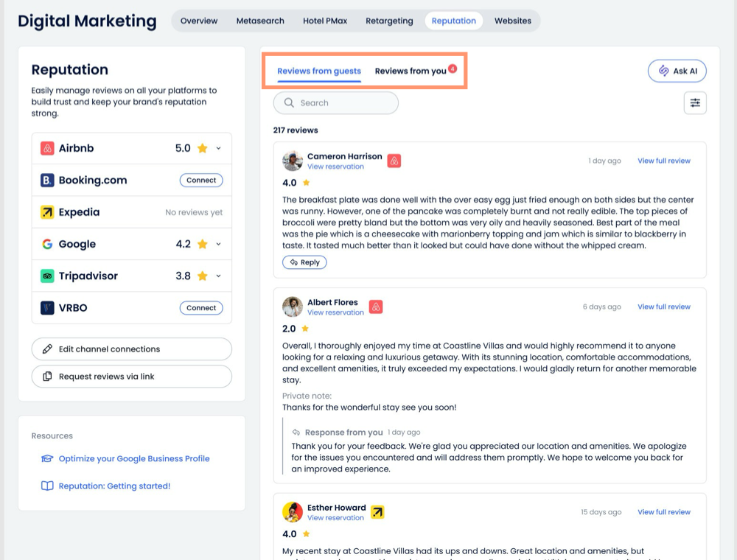Reply to Cameron Harrison's review
This screenshot has width=737, height=560.
304,262
